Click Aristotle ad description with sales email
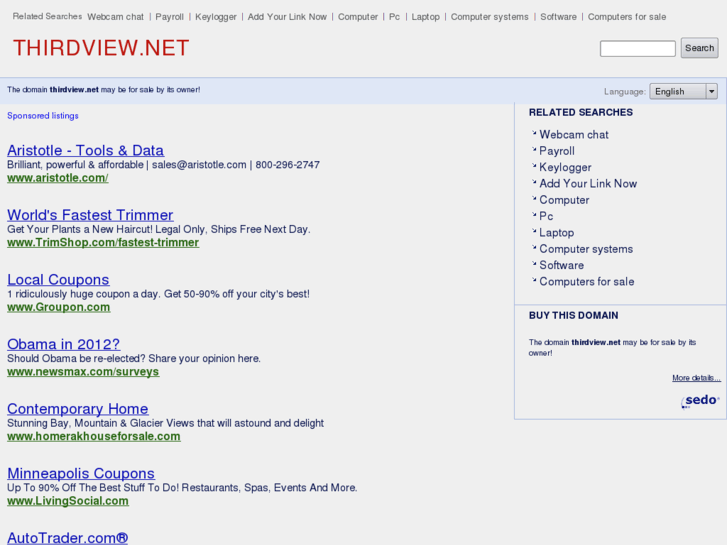Image resolution: width=727 pixels, height=545 pixels. point(163,165)
